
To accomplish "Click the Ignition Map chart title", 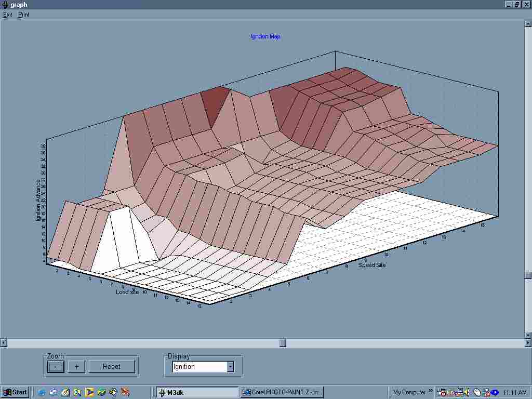I will tap(265, 36).
